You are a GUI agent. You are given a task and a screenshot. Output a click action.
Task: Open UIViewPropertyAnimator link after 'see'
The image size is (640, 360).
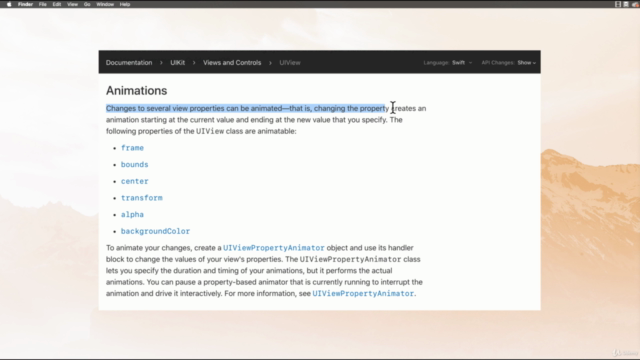click(x=363, y=293)
